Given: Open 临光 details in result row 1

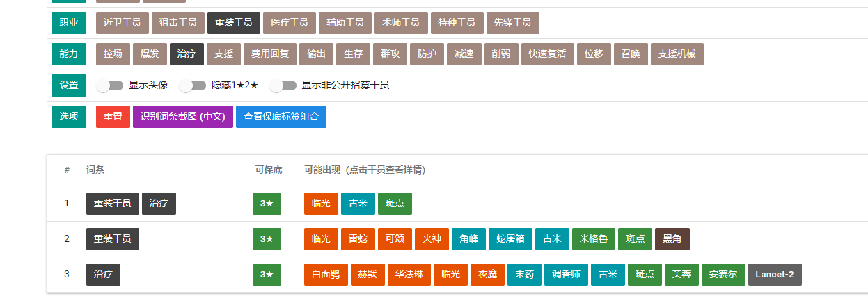Looking at the screenshot, I should (321, 204).
